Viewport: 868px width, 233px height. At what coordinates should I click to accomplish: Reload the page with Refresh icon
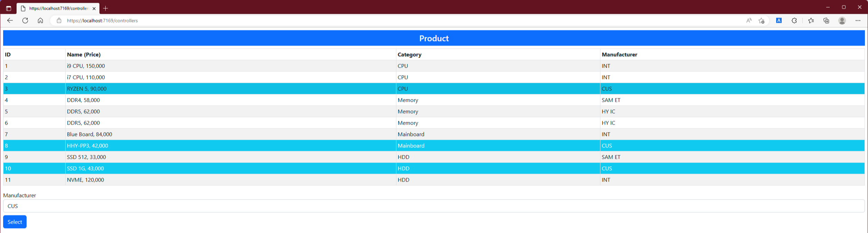tap(25, 21)
